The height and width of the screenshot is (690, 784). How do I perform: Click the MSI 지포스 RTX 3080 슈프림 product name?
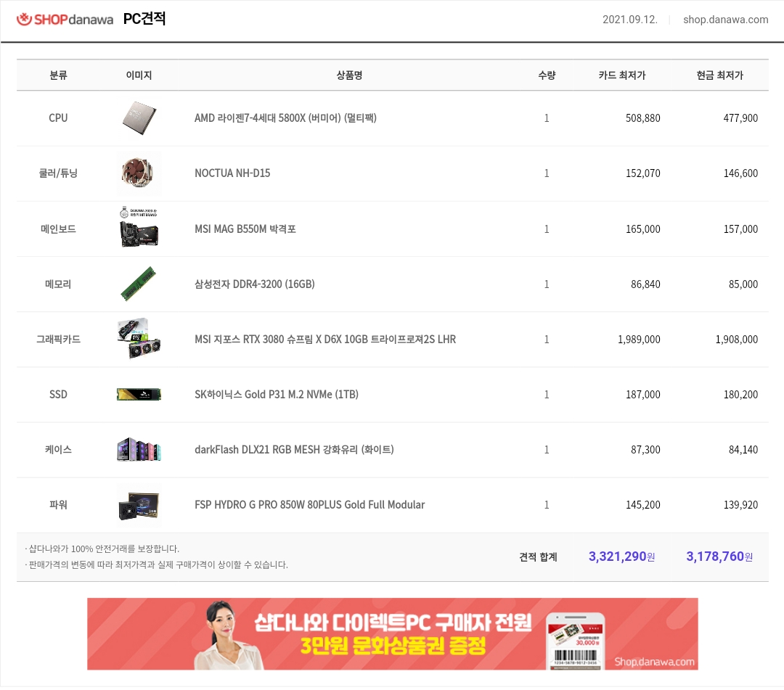pyautogui.click(x=325, y=340)
